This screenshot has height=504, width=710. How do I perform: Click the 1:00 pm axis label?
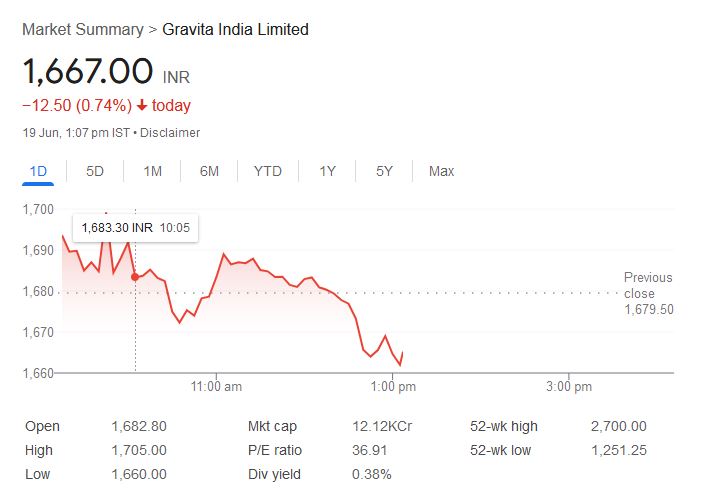tap(393, 387)
